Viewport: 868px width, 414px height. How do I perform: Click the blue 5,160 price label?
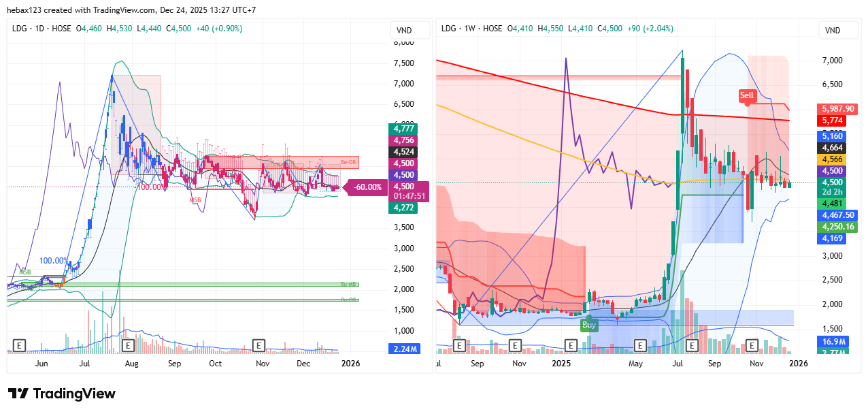coord(833,135)
